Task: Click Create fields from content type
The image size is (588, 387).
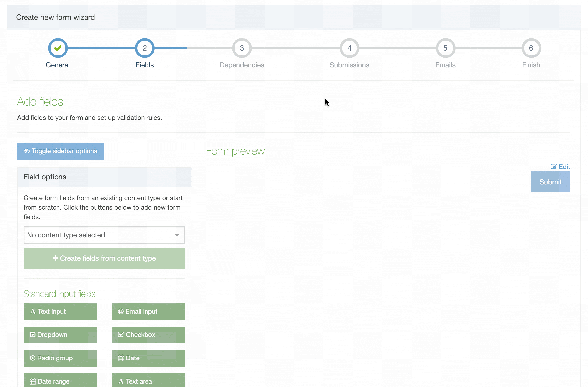Action: tap(104, 258)
